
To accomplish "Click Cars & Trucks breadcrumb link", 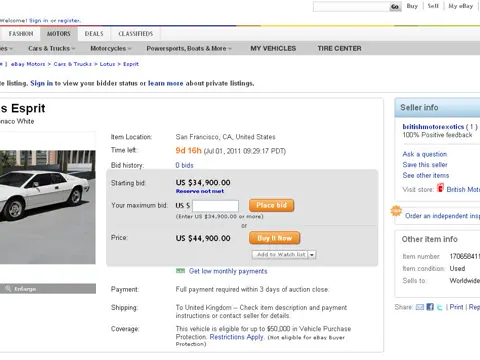I will tap(73, 64).
